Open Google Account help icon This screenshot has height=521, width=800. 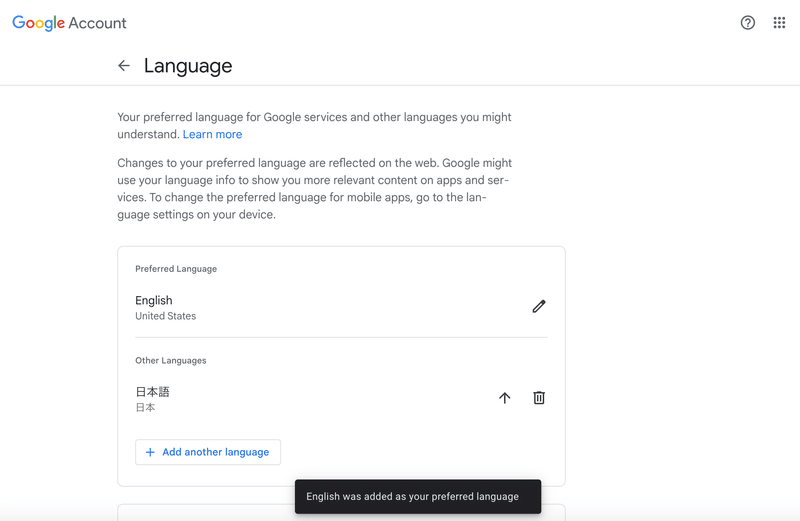coord(747,22)
